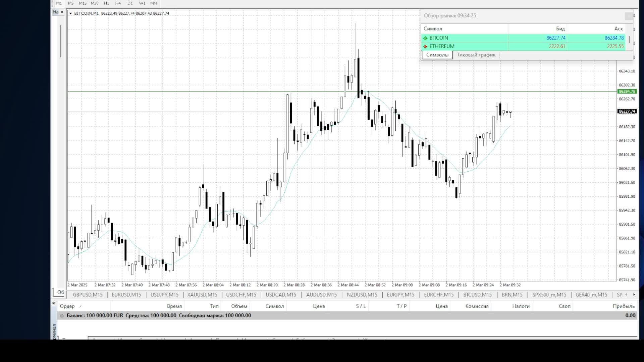Close the navigator panel with its X
The image size is (644, 362).
click(62, 12)
